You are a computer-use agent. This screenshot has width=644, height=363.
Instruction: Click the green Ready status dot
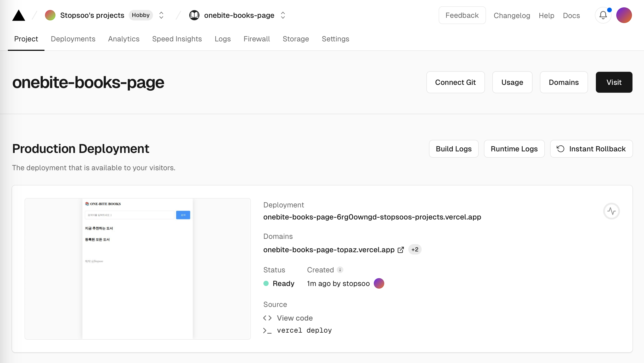point(266,283)
